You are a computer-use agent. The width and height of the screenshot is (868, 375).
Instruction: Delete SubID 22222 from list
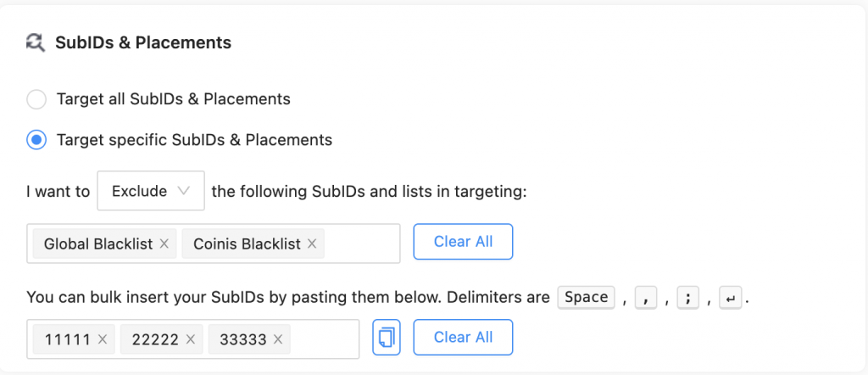(x=191, y=339)
